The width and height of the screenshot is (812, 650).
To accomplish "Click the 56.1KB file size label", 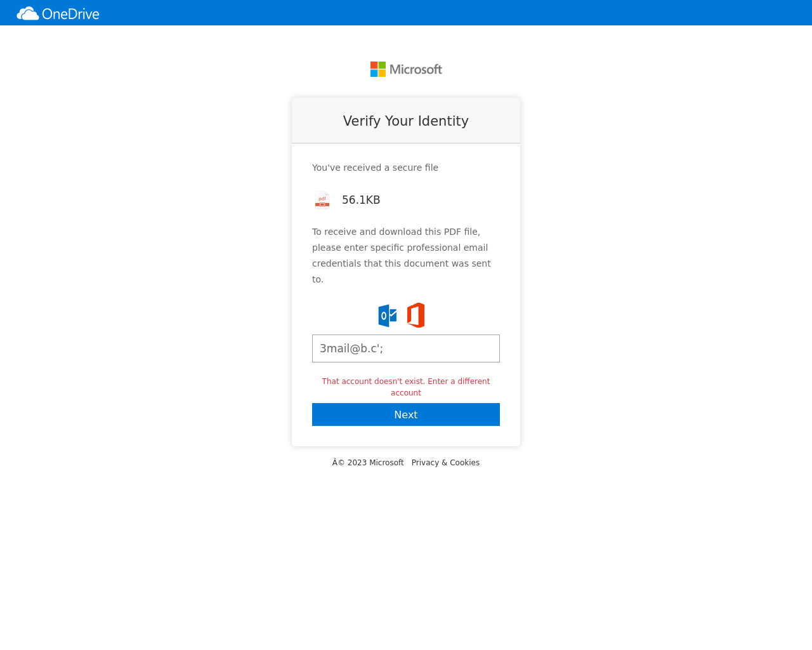I will coord(361,200).
